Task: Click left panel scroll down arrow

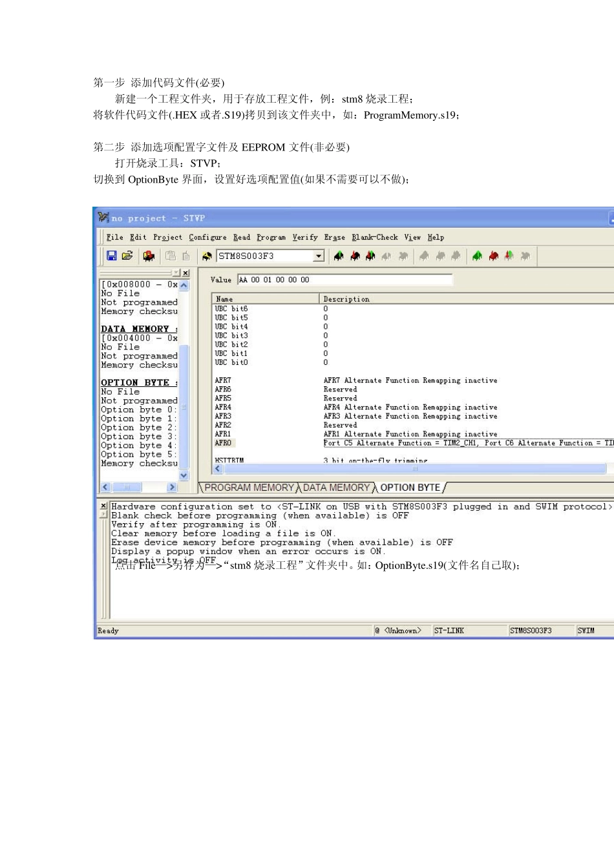Action: pyautogui.click(x=184, y=475)
